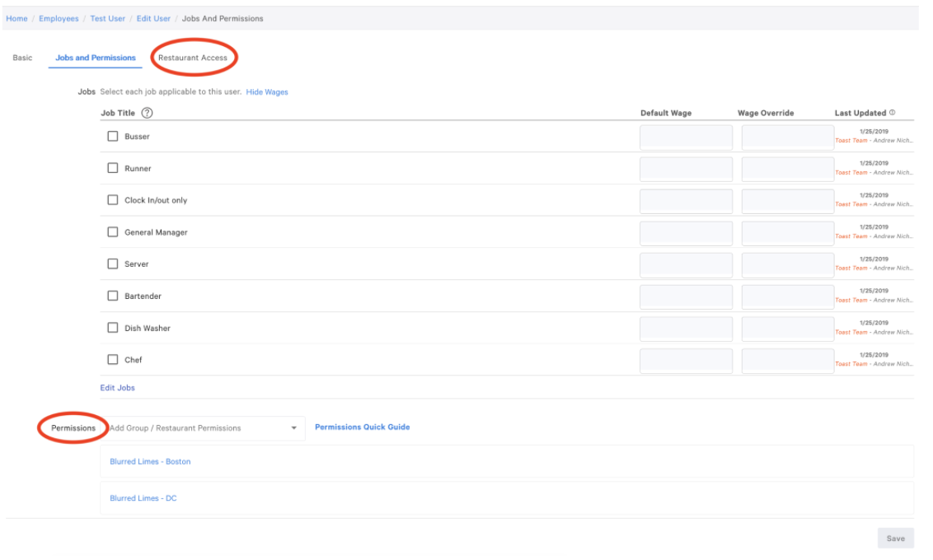This screenshot has width=933, height=560.
Task: Select the Chef job checkbox
Action: (113, 360)
